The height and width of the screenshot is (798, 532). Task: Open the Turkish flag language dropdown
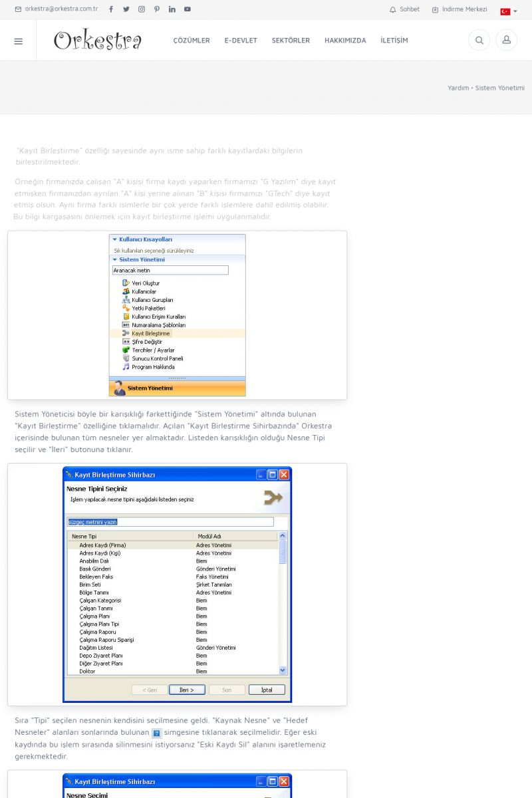(x=509, y=11)
